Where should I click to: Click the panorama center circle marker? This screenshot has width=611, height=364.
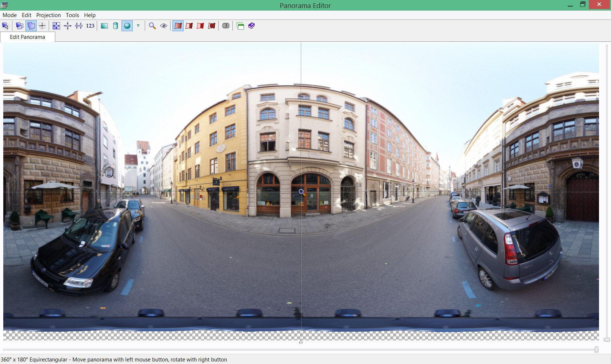click(x=301, y=191)
